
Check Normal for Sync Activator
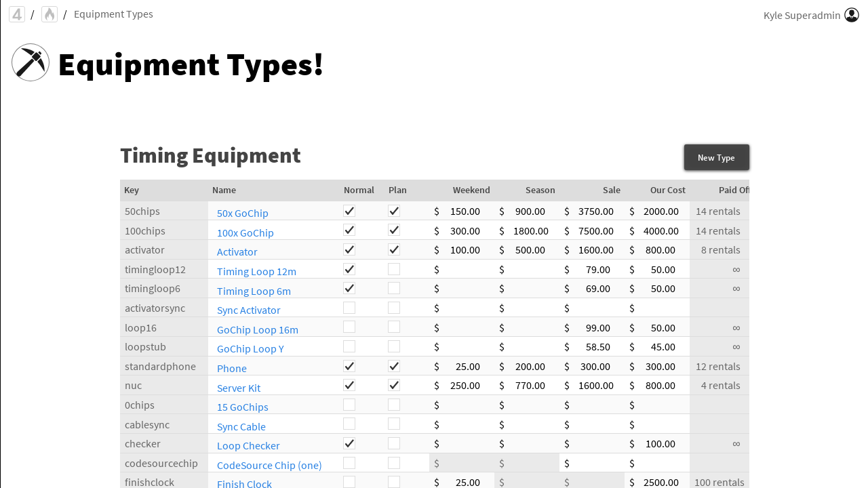point(349,308)
